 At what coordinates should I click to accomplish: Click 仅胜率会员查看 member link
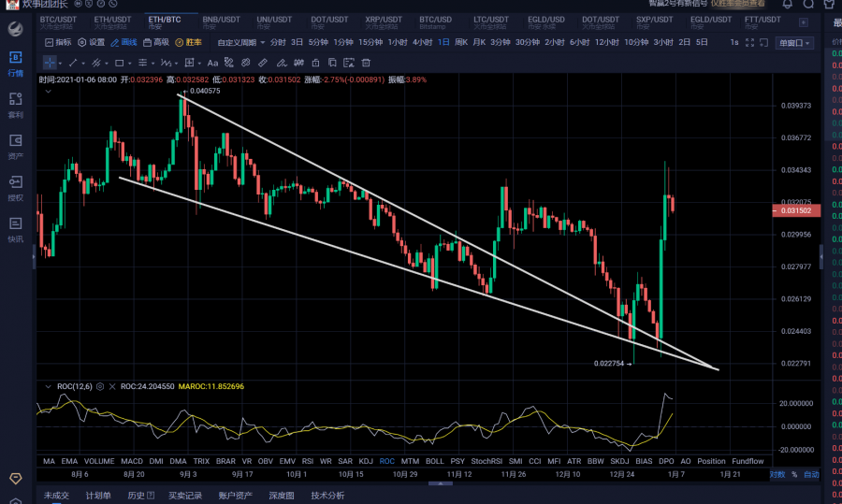tap(737, 4)
